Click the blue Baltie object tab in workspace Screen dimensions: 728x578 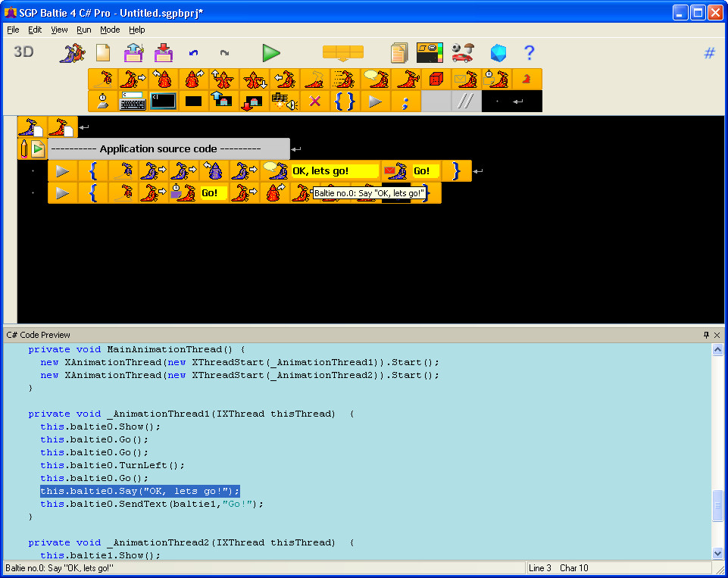(x=32, y=127)
